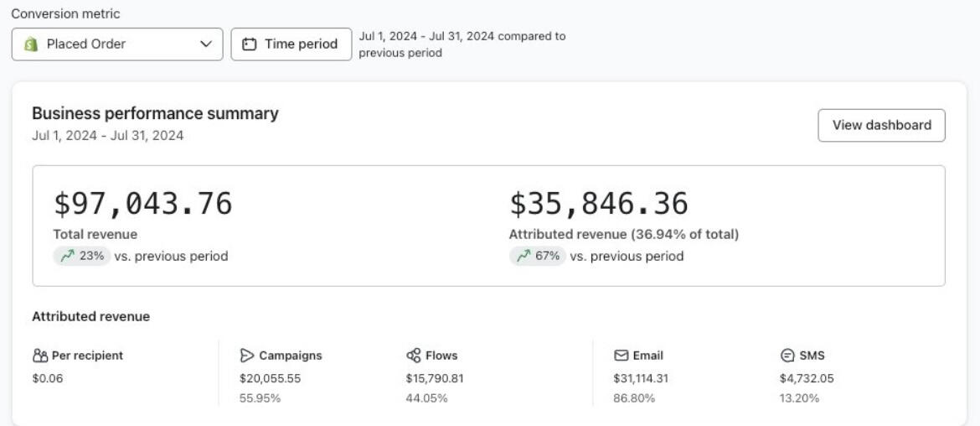Image resolution: width=980 pixels, height=426 pixels.
Task: Click the $97,043.76 total revenue figure
Action: tap(142, 204)
